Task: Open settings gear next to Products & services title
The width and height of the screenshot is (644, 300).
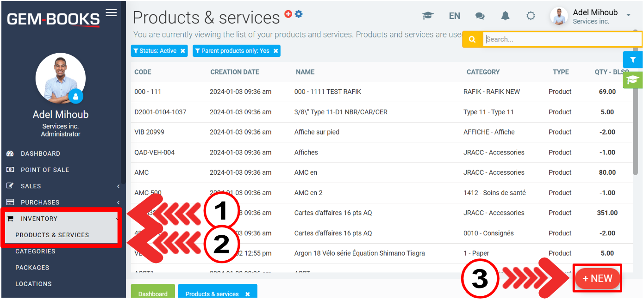Action: coord(299,14)
